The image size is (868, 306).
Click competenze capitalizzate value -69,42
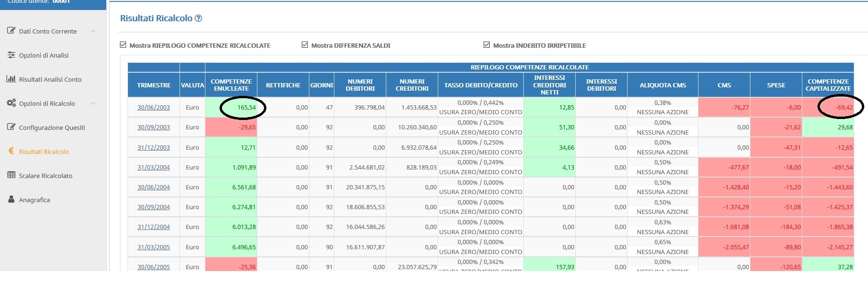coord(844,107)
